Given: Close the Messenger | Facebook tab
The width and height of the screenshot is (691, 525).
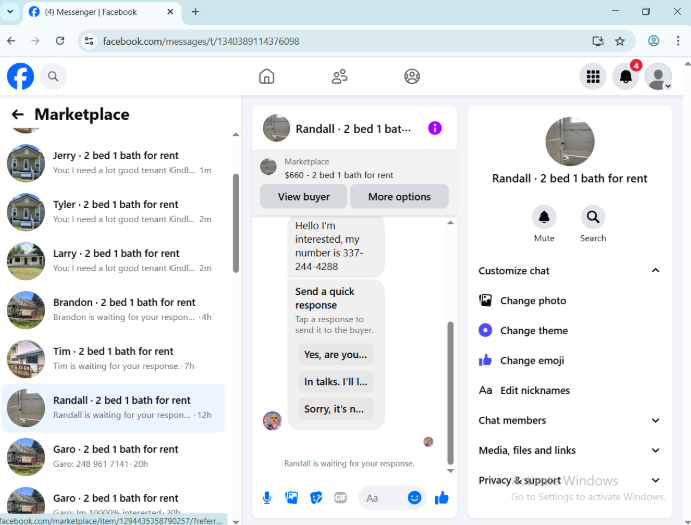Looking at the screenshot, I should [x=170, y=12].
